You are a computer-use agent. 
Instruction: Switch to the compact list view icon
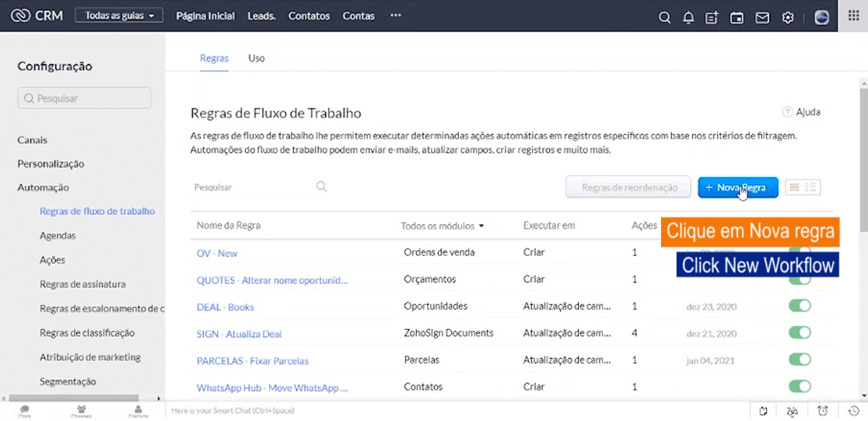tap(794, 188)
